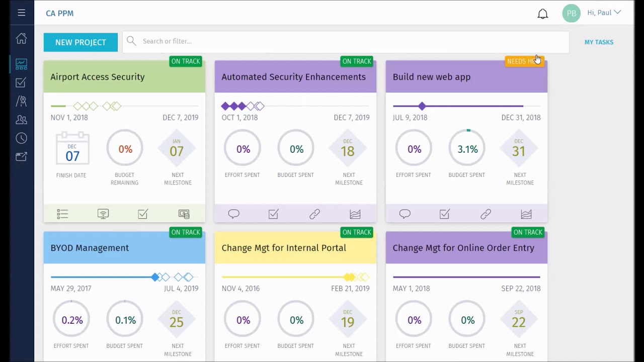
Task: Expand the Hi, Paul user menu
Action: [x=604, y=13]
